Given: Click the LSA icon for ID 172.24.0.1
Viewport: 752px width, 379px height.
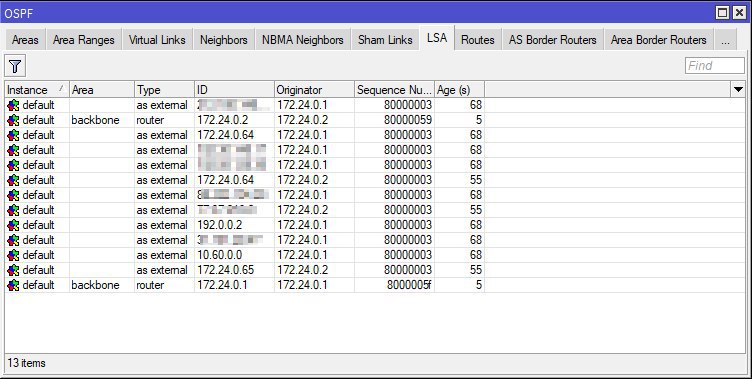Looking at the screenshot, I should [13, 285].
